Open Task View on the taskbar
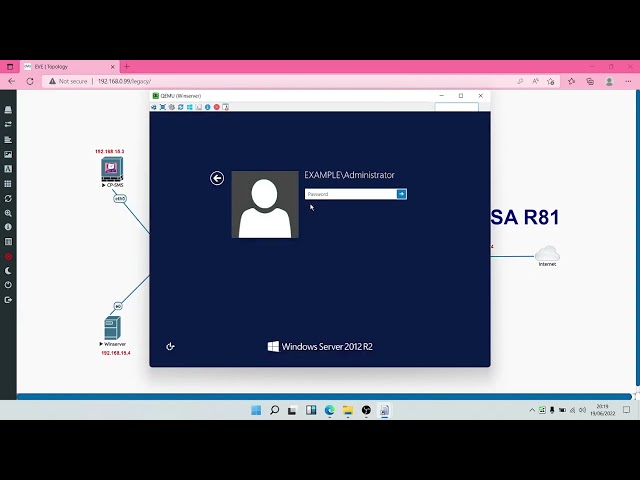Screen dimensions: 640x480 pyautogui.click(x=292, y=410)
